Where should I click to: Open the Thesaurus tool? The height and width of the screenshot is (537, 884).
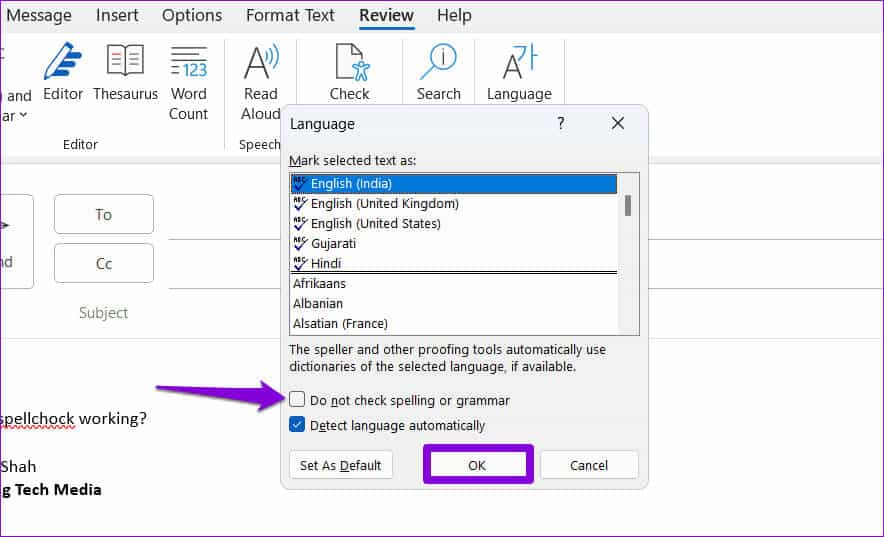click(x=125, y=72)
